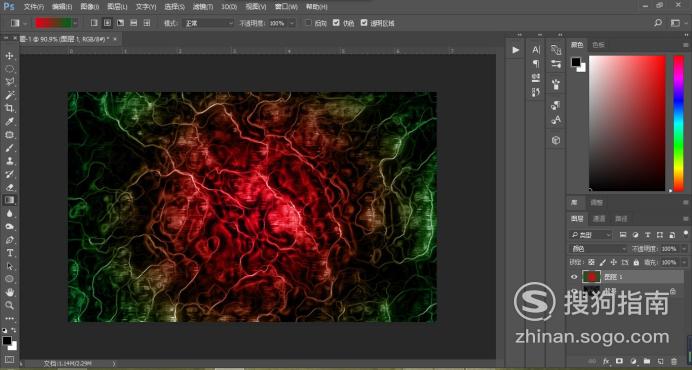Switch to the 路径 (Paths) tab
Image resolution: width=692 pixels, height=370 pixels.
621,219
